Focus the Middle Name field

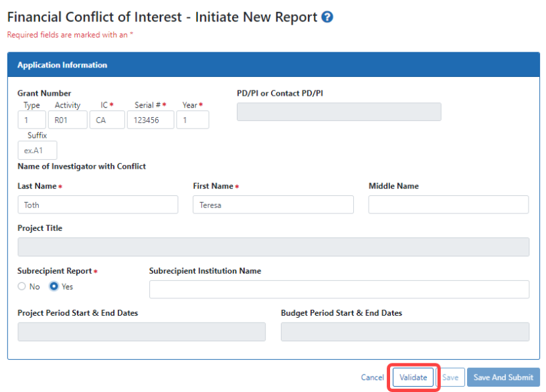(448, 205)
